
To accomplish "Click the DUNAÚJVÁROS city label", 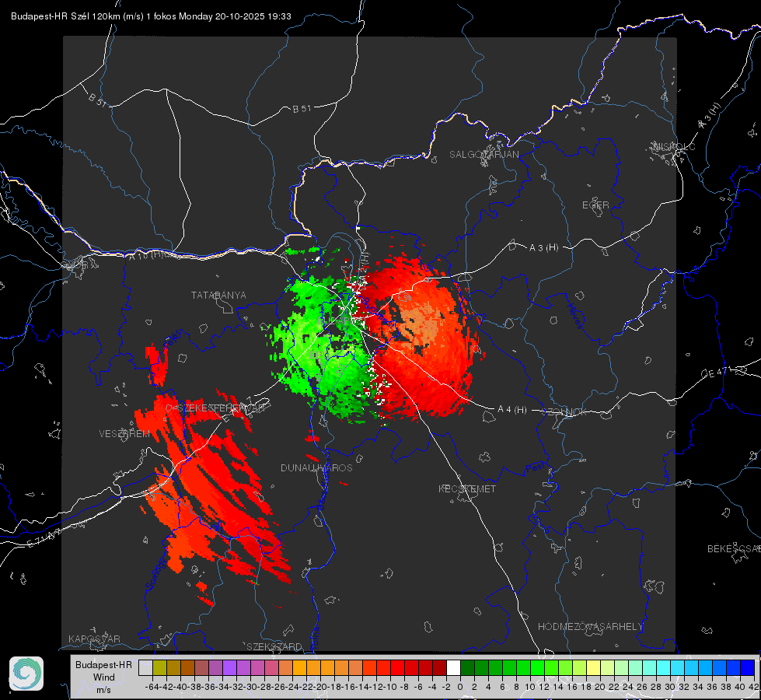I will (x=316, y=467).
